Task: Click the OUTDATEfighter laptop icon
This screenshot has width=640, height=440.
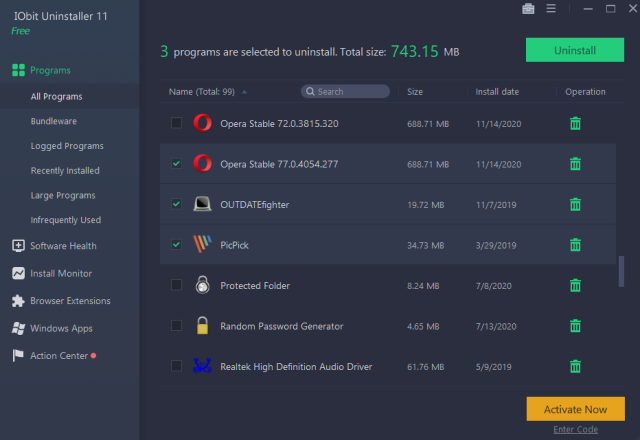Action: click(x=202, y=204)
